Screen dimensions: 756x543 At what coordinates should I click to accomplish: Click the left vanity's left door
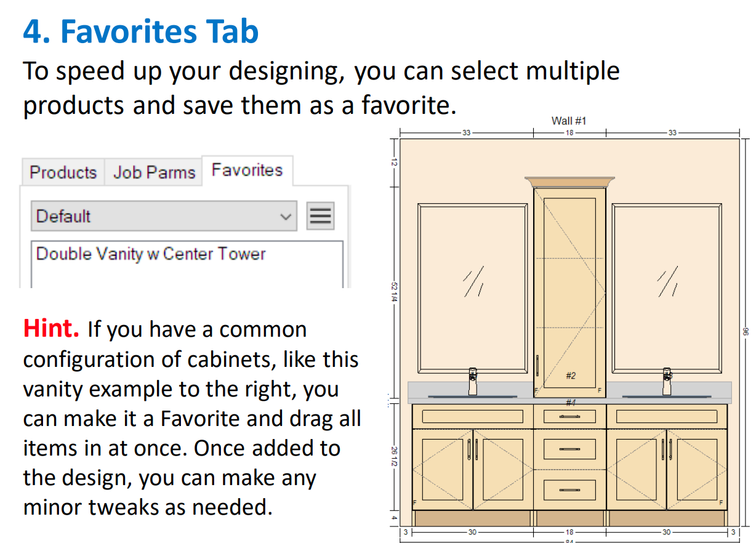(x=442, y=470)
